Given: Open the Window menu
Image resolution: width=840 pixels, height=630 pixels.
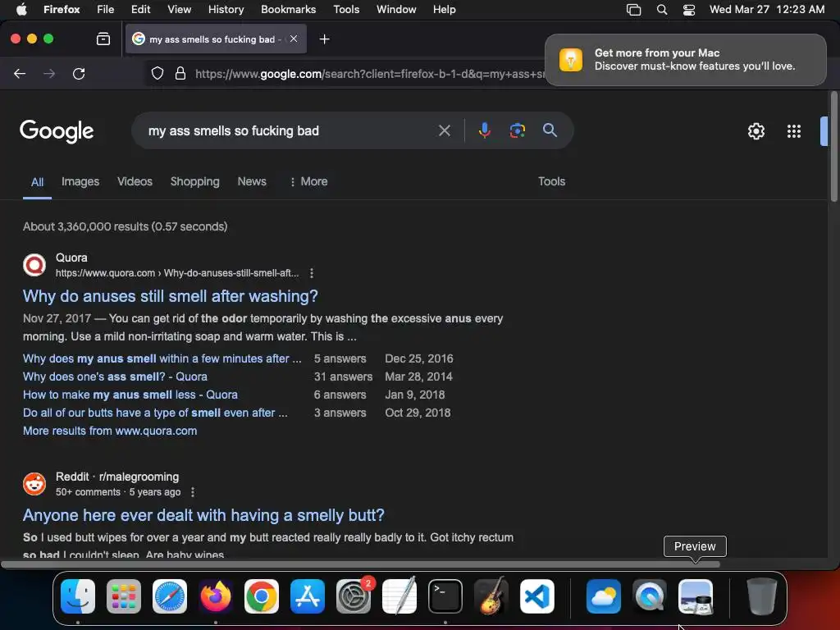Looking at the screenshot, I should [x=396, y=9].
